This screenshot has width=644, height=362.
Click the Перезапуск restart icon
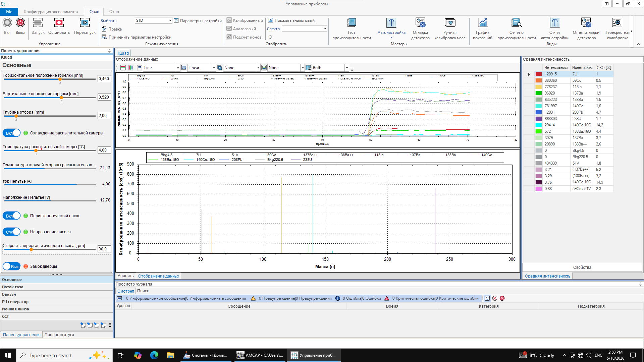(x=85, y=23)
